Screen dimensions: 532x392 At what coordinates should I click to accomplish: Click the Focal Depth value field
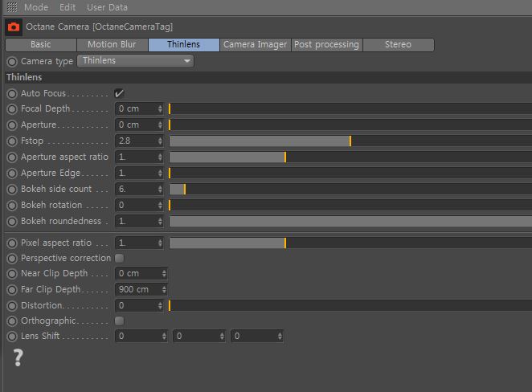[140, 109]
